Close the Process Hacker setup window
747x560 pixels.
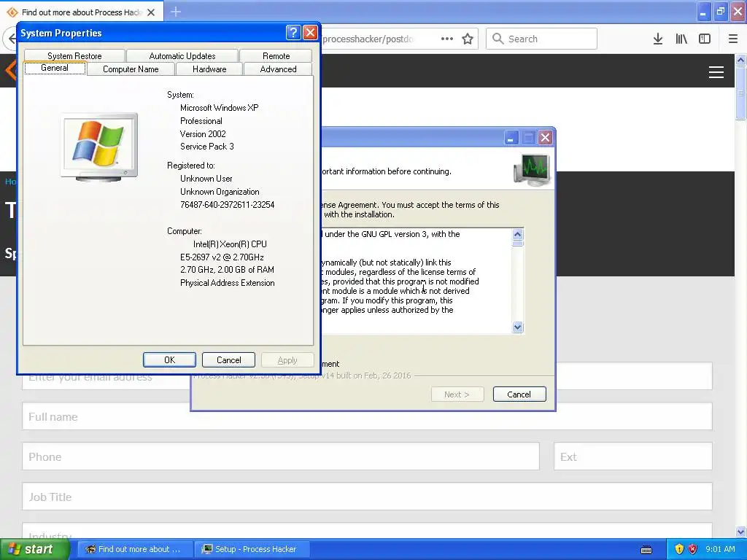pyautogui.click(x=545, y=138)
